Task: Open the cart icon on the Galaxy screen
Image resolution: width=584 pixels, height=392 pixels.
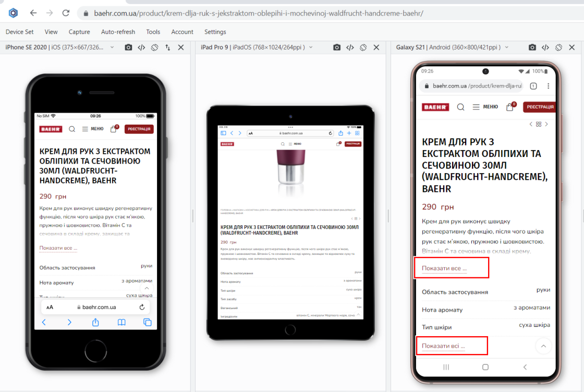Action: pos(511,106)
